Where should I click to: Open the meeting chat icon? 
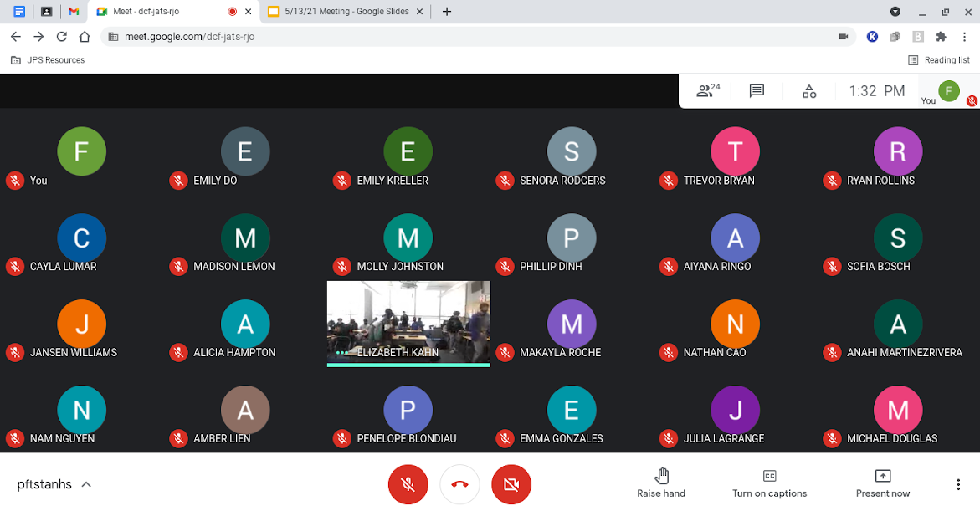click(757, 91)
